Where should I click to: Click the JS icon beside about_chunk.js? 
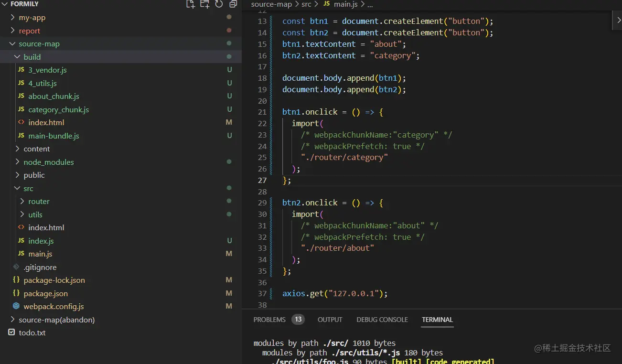(21, 96)
